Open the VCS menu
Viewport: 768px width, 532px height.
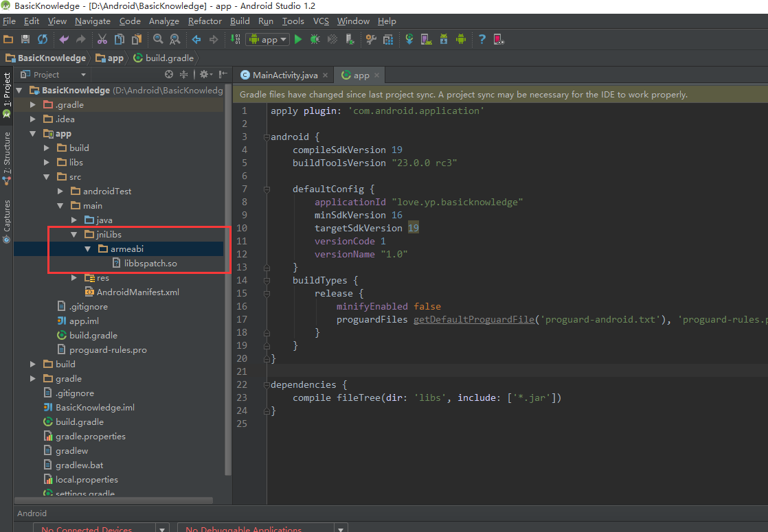tap(321, 21)
